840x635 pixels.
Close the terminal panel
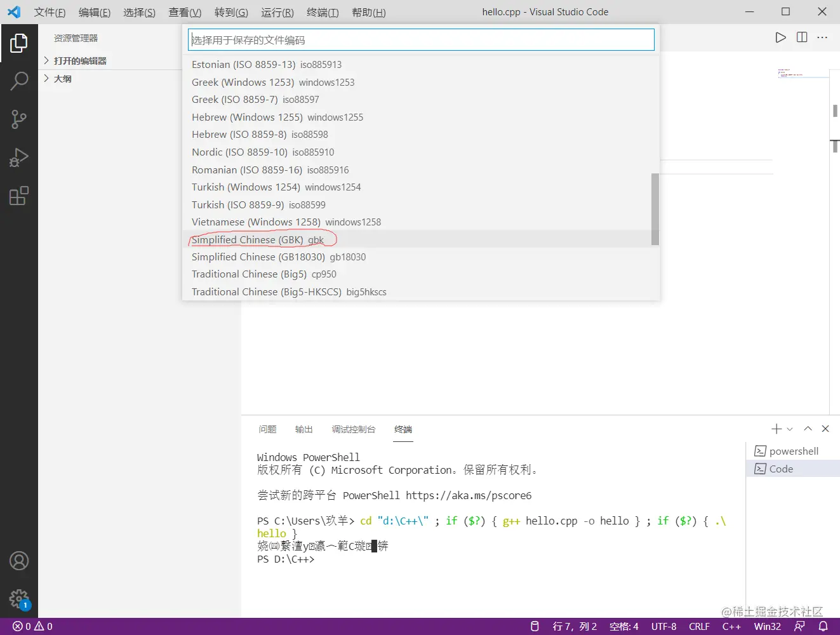point(825,429)
